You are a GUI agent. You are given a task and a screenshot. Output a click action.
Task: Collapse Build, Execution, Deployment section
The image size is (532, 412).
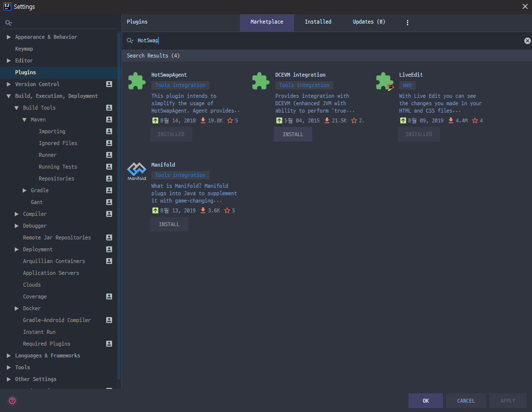[9, 96]
